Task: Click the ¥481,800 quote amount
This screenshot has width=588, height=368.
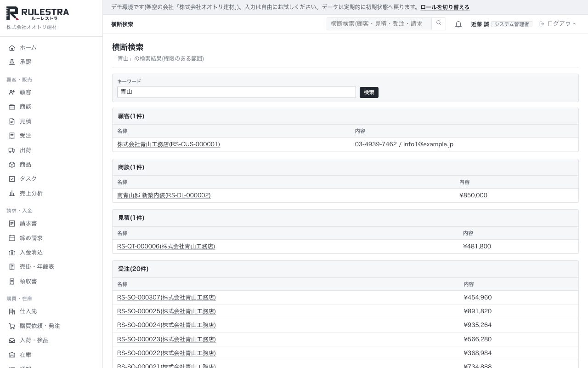Action: click(477, 247)
